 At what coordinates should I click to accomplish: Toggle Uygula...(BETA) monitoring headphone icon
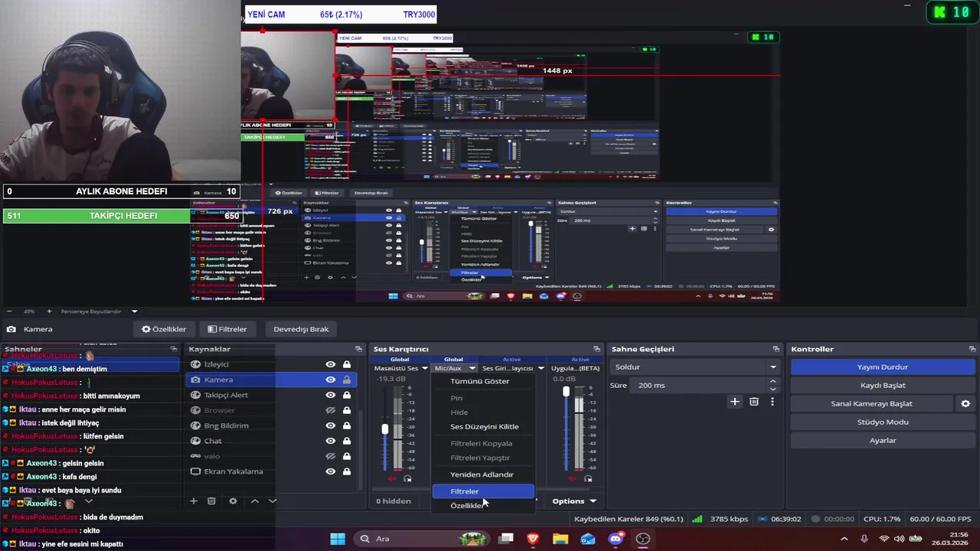pyautogui.click(x=588, y=479)
